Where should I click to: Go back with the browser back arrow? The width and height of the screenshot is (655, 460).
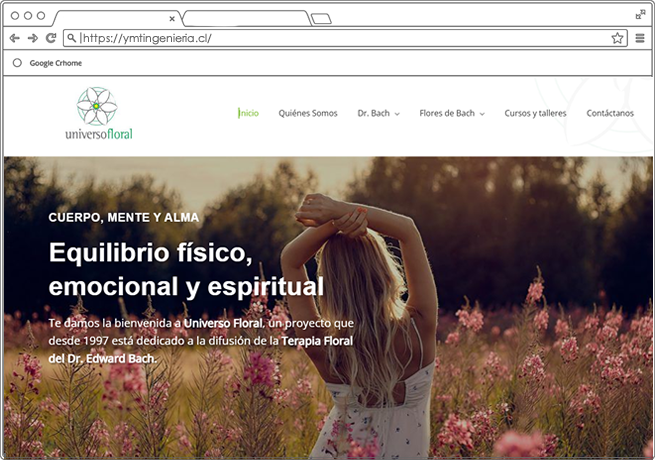coord(15,38)
